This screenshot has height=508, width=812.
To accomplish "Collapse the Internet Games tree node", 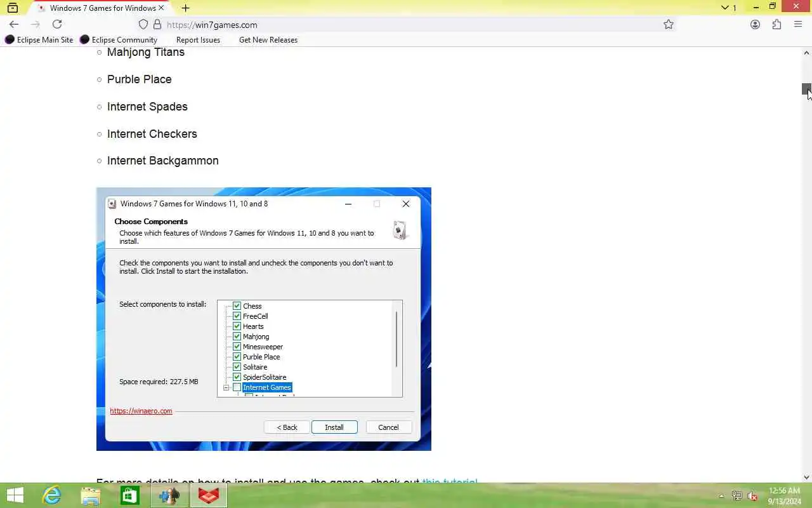I will pyautogui.click(x=226, y=387).
